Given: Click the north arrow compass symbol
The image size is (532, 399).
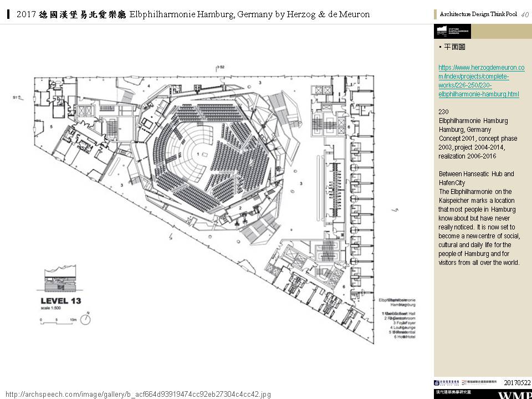Looking at the screenshot, I should click(x=86, y=319).
